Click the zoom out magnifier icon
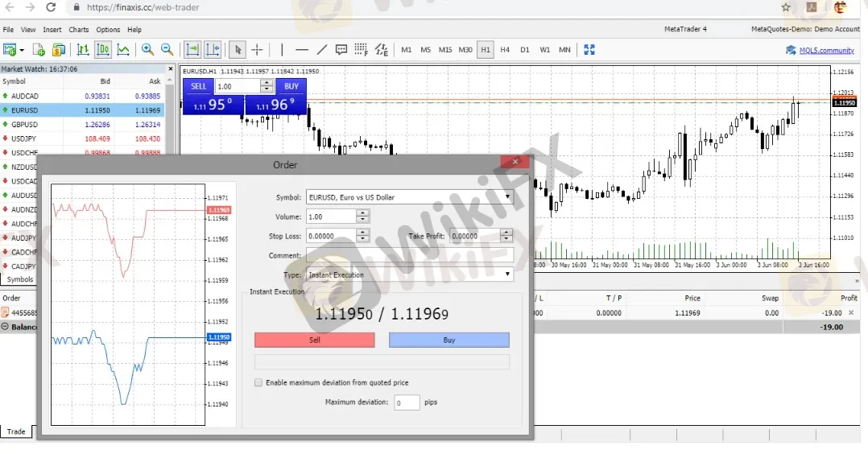The image size is (868, 454). (x=167, y=50)
